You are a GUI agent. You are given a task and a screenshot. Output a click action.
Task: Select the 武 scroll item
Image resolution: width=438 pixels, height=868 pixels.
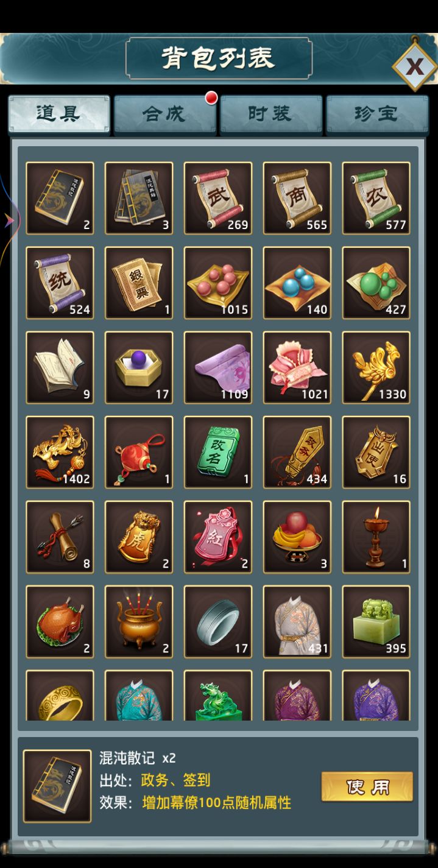218,198
